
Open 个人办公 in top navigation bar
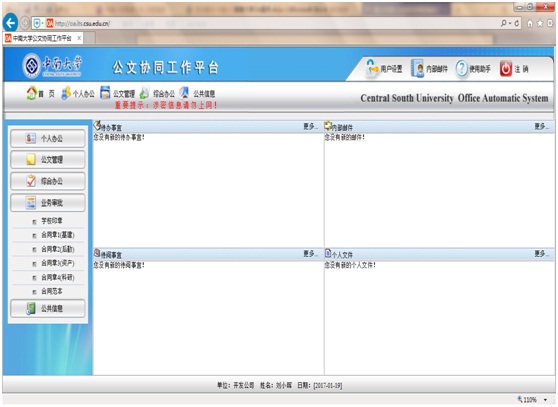pos(78,93)
